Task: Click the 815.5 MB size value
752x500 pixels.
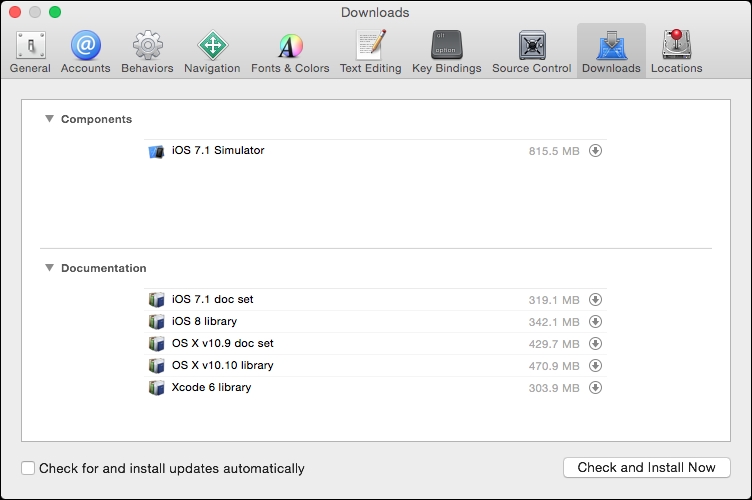Action: [x=554, y=151]
